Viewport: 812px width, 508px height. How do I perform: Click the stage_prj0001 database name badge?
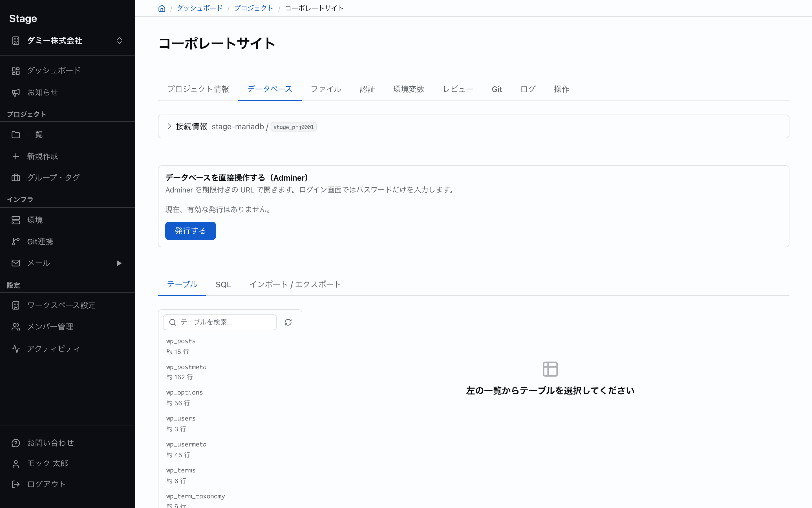(x=293, y=127)
